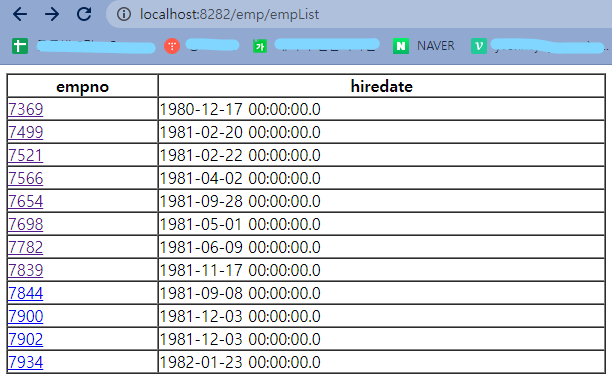This screenshot has height=387, width=612.
Task: Open the NAVER bookmark
Action: click(424, 46)
